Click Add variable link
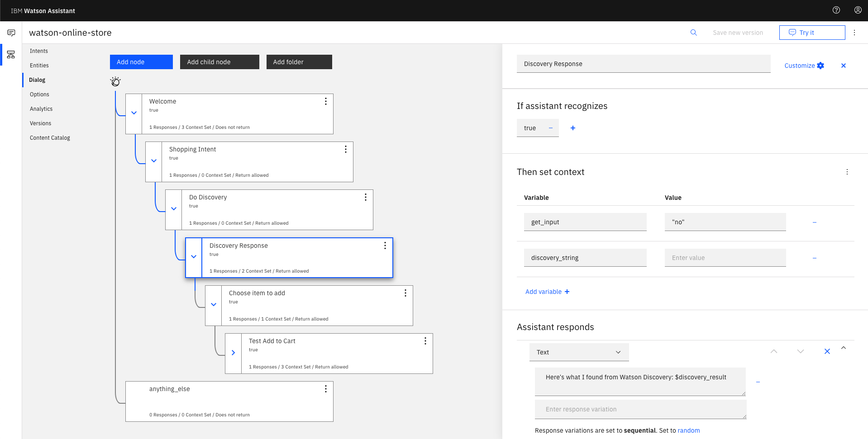 click(547, 292)
